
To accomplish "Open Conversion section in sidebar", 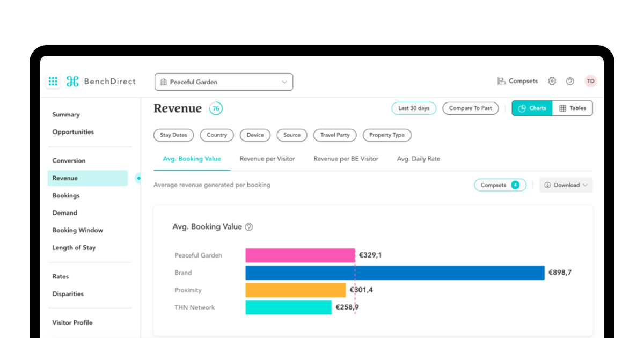I will pos(69,161).
